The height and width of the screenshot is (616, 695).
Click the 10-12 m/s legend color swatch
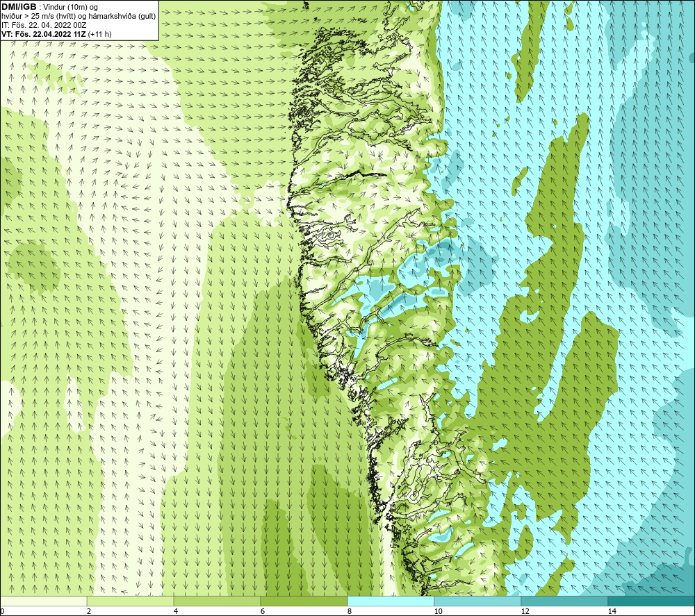(478, 601)
